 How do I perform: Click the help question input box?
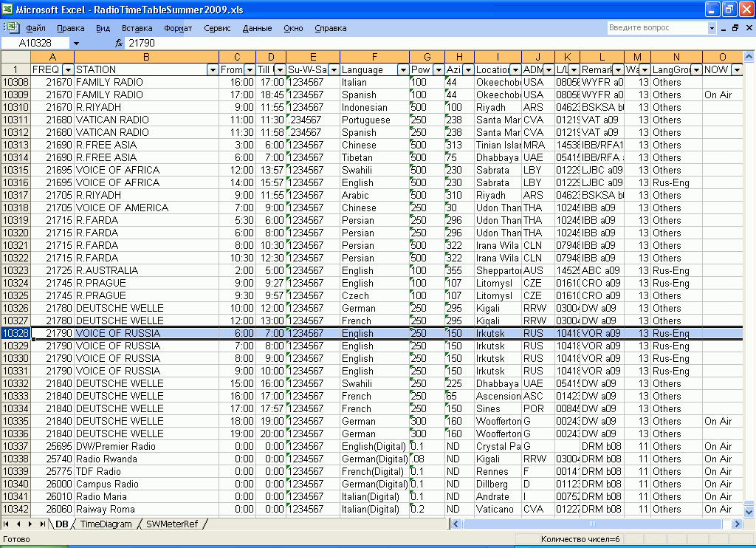pyautogui.click(x=657, y=28)
